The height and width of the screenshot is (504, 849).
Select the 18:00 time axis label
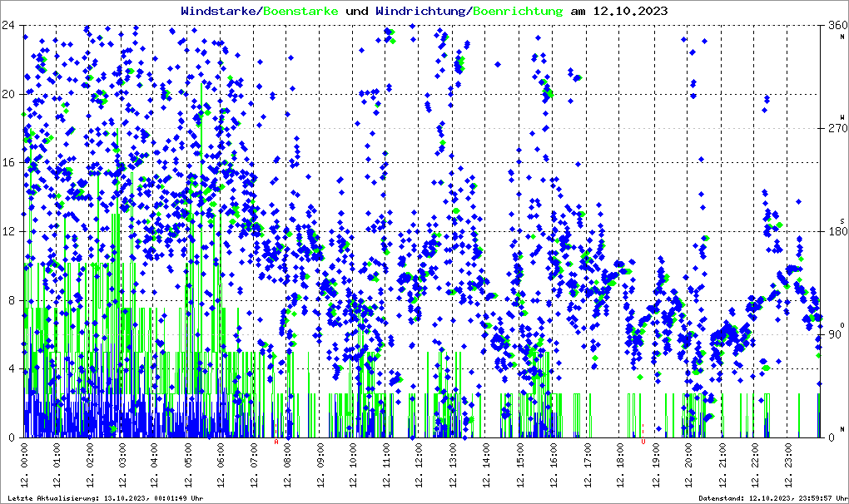(x=621, y=468)
